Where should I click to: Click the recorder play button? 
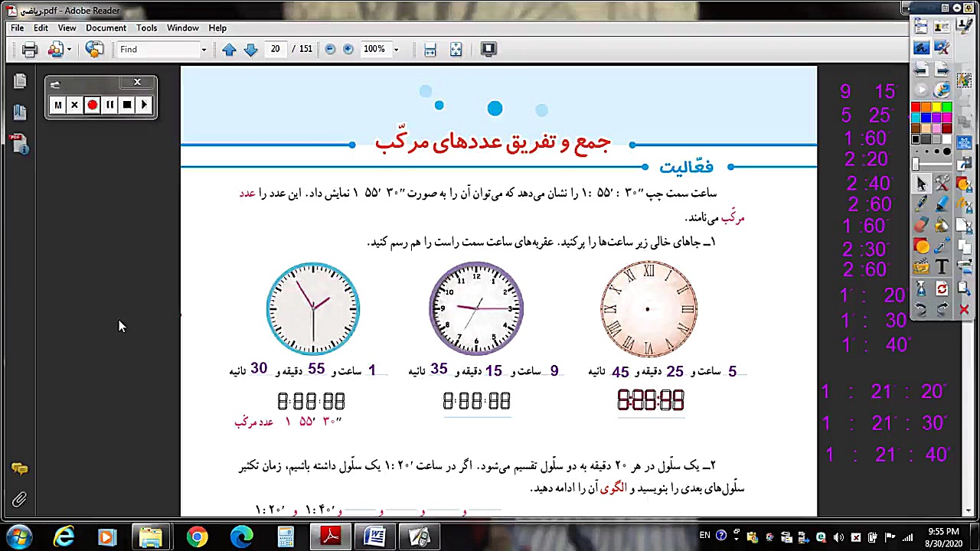(x=144, y=105)
